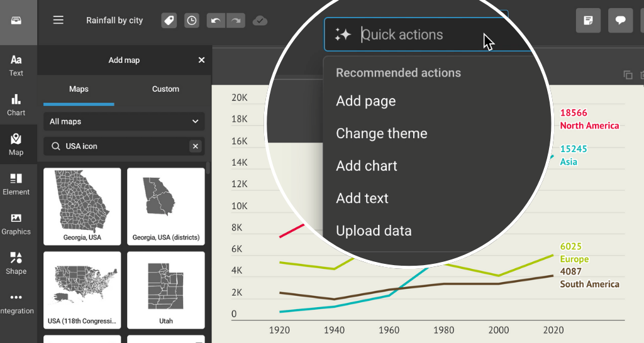
Task: Click Upload data in recommended actions
Action: [x=374, y=231]
